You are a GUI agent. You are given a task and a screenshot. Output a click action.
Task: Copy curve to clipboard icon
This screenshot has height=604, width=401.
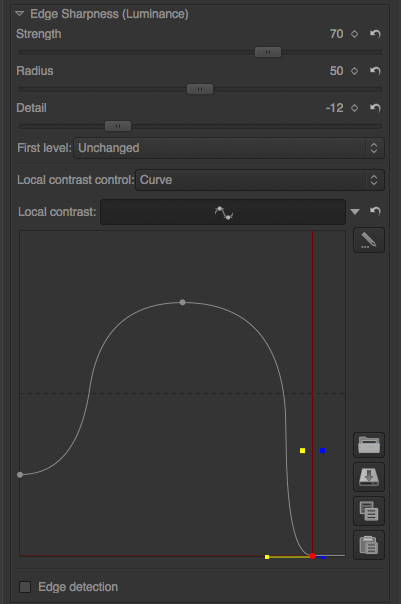369,511
